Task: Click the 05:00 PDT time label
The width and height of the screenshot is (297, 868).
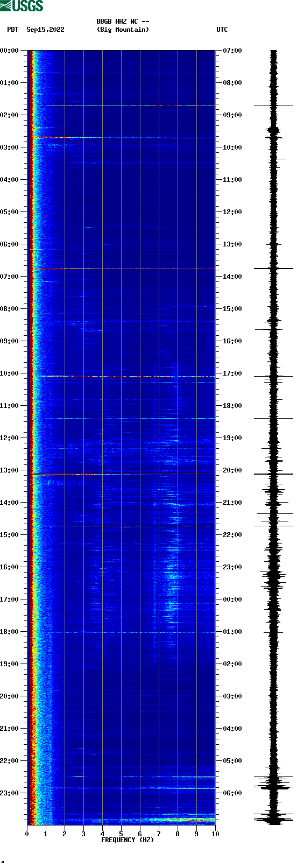Action: 10,212
